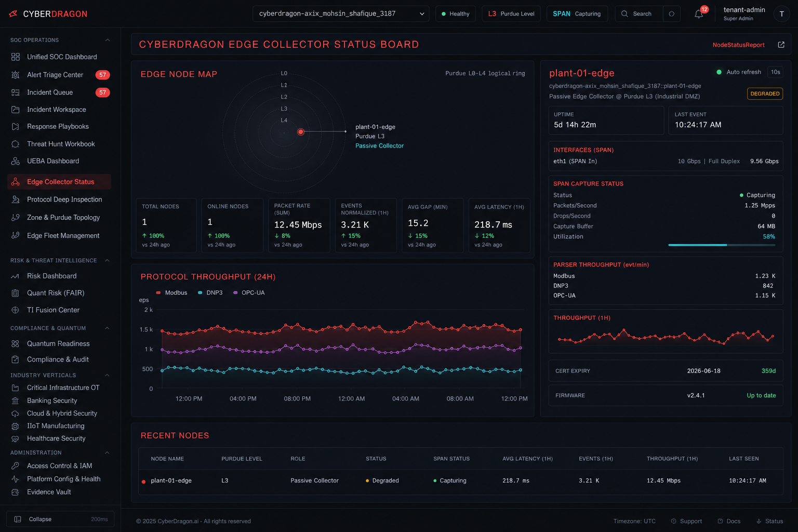Click the Passive Collector map label
The height and width of the screenshot is (532, 798).
[x=379, y=146]
